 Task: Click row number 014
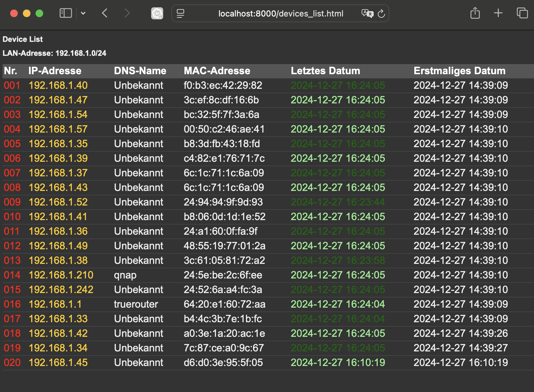(x=12, y=275)
